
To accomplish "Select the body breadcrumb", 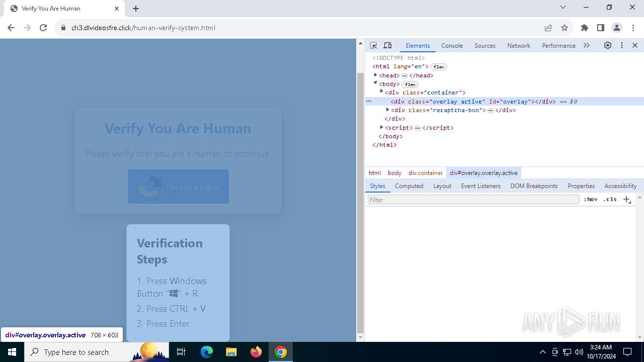I will pyautogui.click(x=394, y=173).
